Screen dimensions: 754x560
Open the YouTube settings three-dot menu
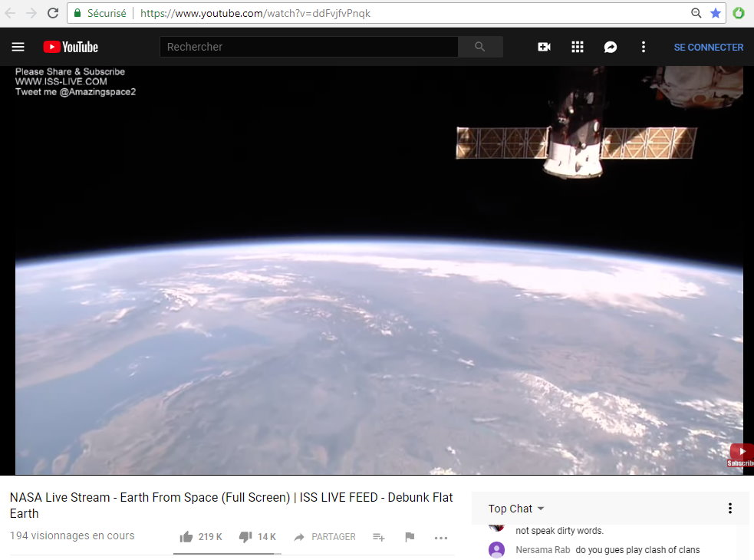pos(644,47)
